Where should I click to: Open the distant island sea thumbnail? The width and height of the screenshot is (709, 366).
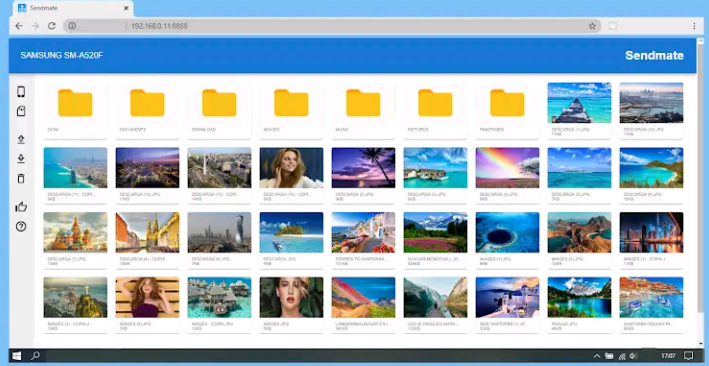(x=579, y=167)
